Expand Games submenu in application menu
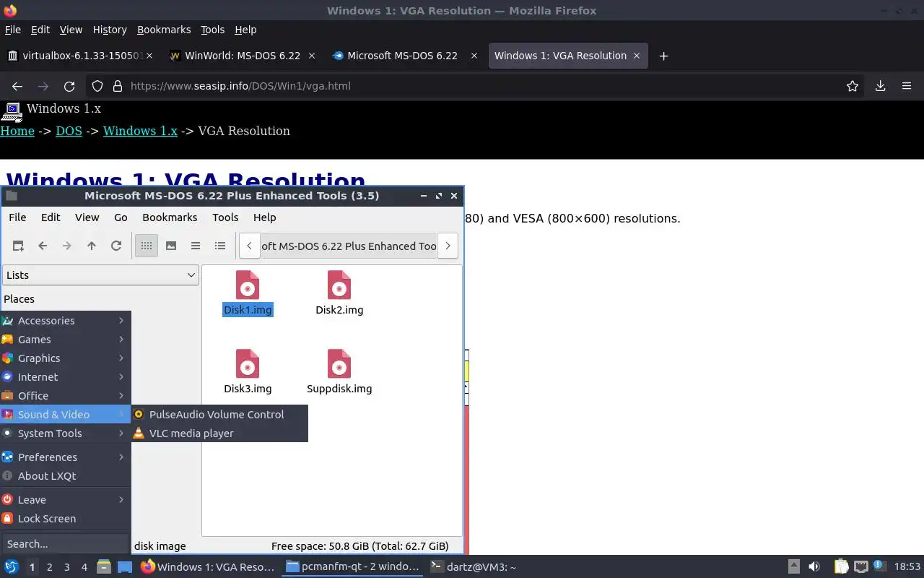 tap(65, 340)
